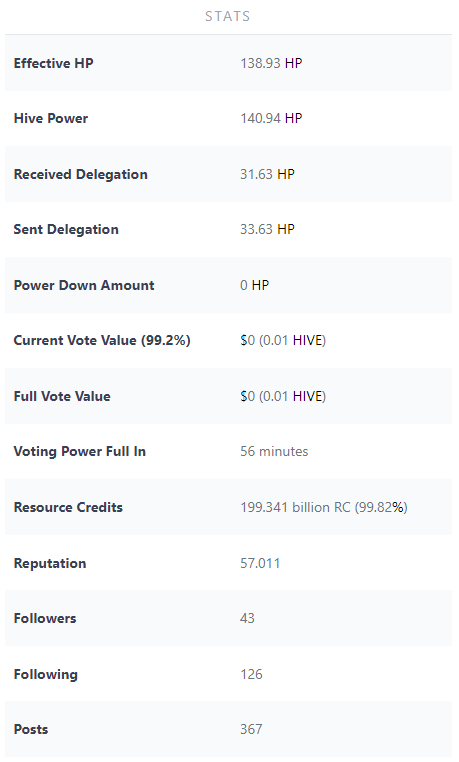Click the Received Delegation label
This screenshot has height=762, width=459.
tap(81, 174)
